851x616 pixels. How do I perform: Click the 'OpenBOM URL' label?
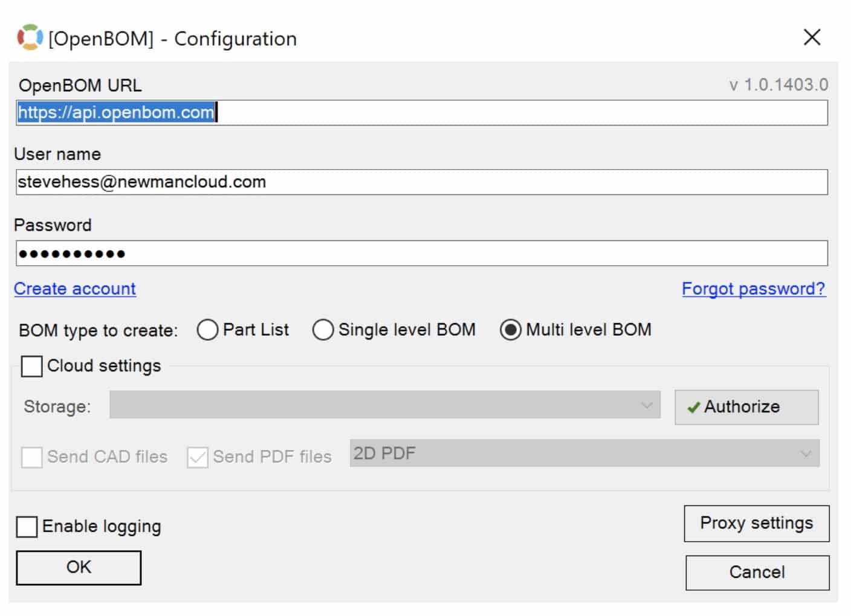80,85
